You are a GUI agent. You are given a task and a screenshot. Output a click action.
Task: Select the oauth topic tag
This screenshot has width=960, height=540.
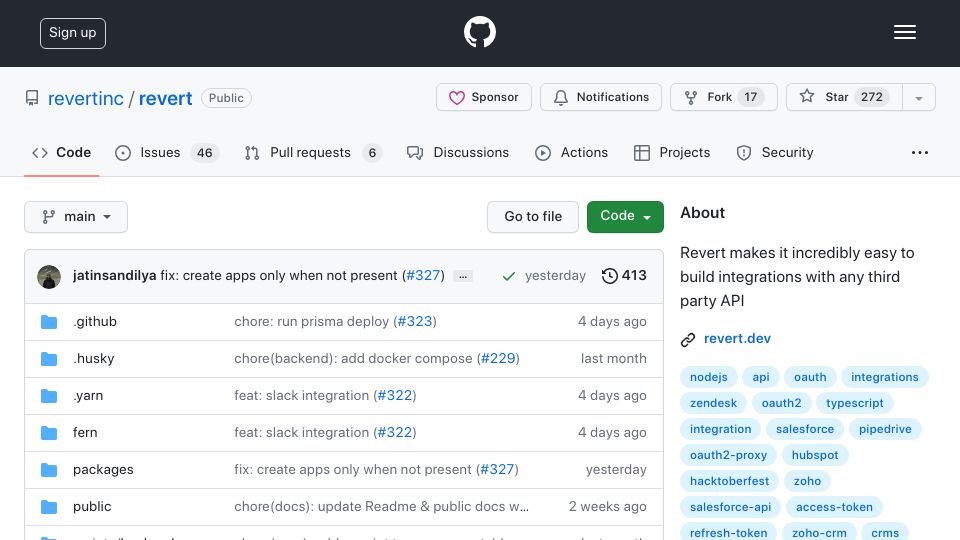click(810, 377)
